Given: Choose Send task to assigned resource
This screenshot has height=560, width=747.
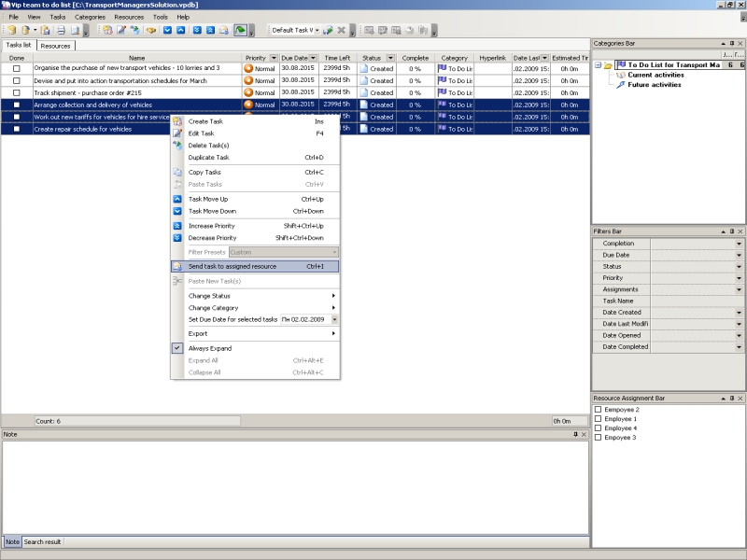Looking at the screenshot, I should (233, 266).
